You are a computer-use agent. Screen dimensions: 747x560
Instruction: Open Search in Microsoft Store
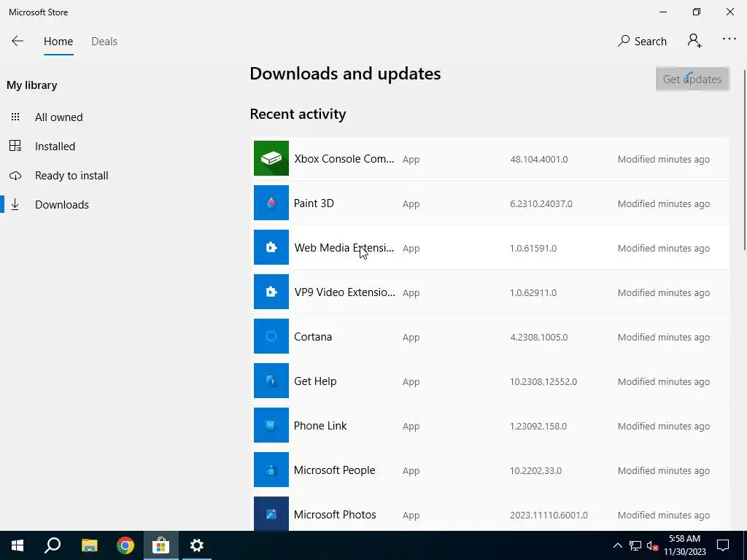pyautogui.click(x=642, y=42)
